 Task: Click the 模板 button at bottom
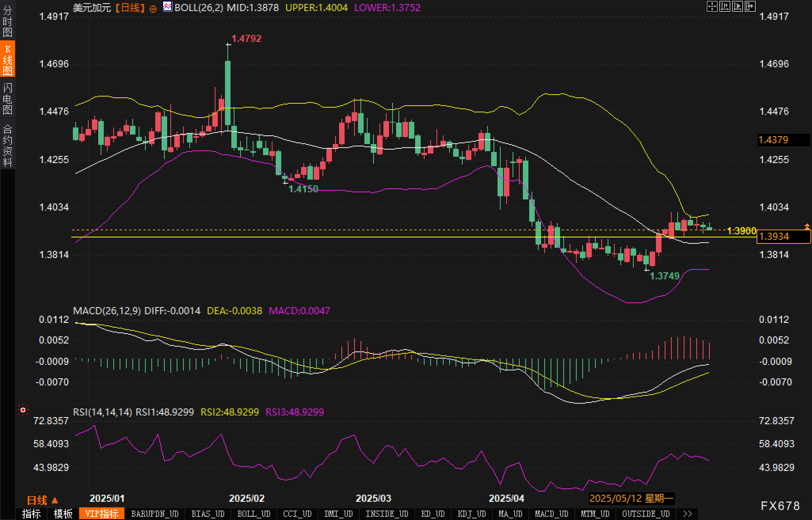click(63, 514)
